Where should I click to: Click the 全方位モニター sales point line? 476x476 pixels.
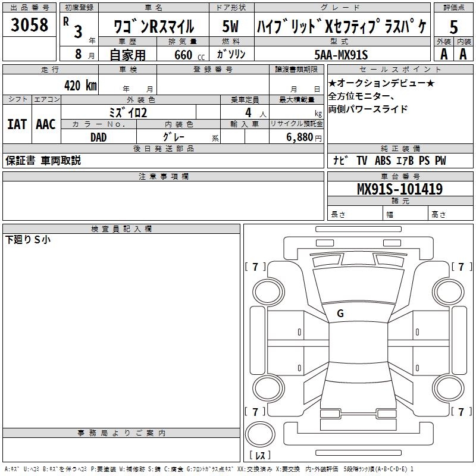pyautogui.click(x=361, y=96)
